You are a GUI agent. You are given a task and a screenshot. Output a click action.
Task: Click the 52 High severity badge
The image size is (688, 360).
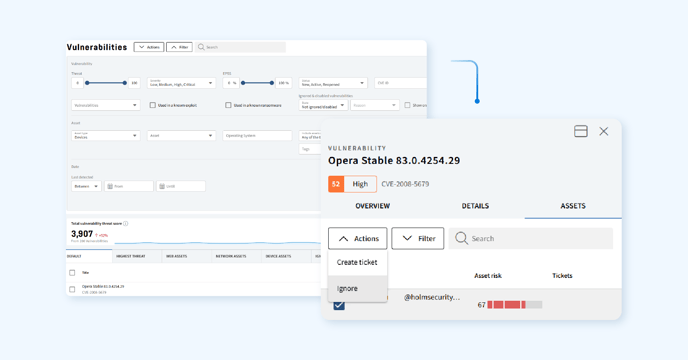pos(352,184)
